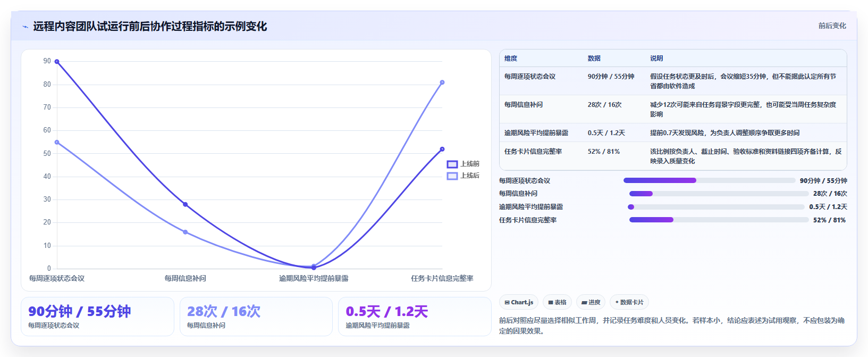Click the footnote starting 前后对照应尽量选择相似工作周
868x357 pixels.
click(672, 326)
